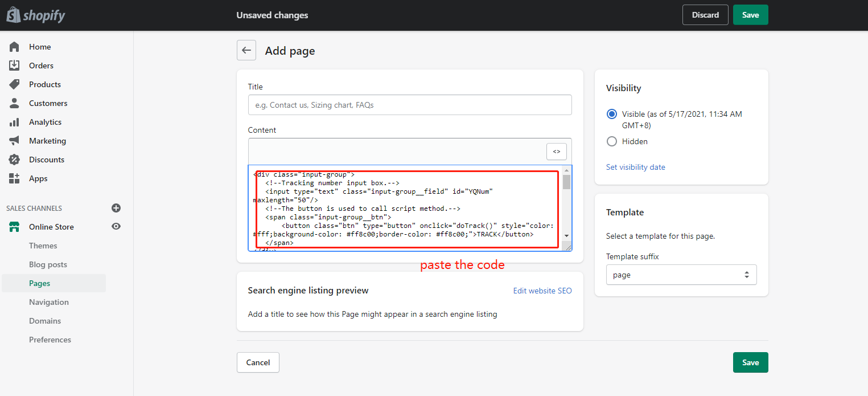The image size is (868, 396).
Task: Open Navigation under Online Store
Action: tap(49, 302)
